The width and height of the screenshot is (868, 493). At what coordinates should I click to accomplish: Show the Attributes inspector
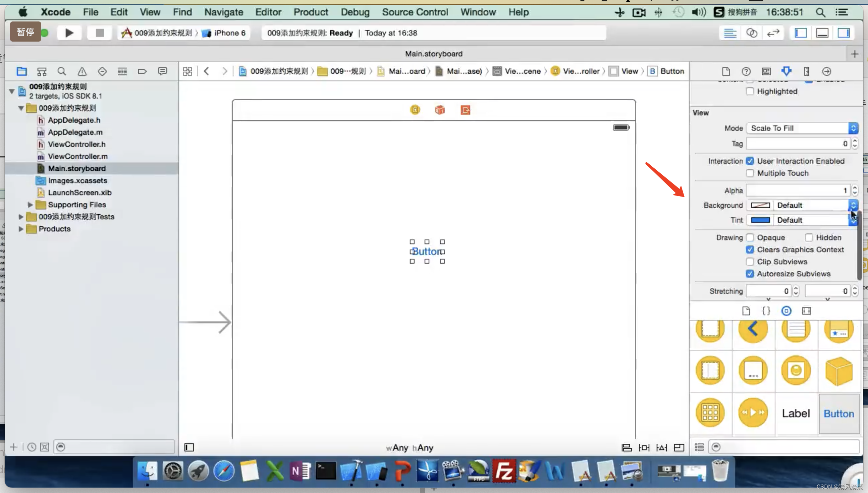tap(786, 71)
